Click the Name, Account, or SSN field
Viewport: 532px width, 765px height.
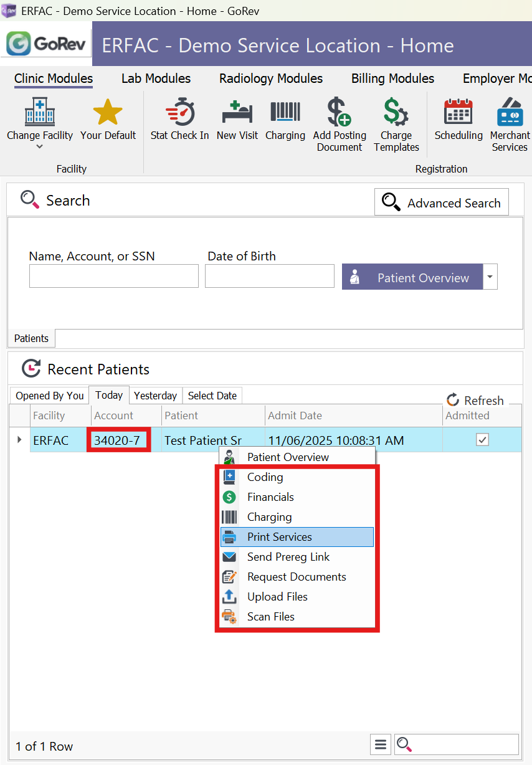[114, 276]
